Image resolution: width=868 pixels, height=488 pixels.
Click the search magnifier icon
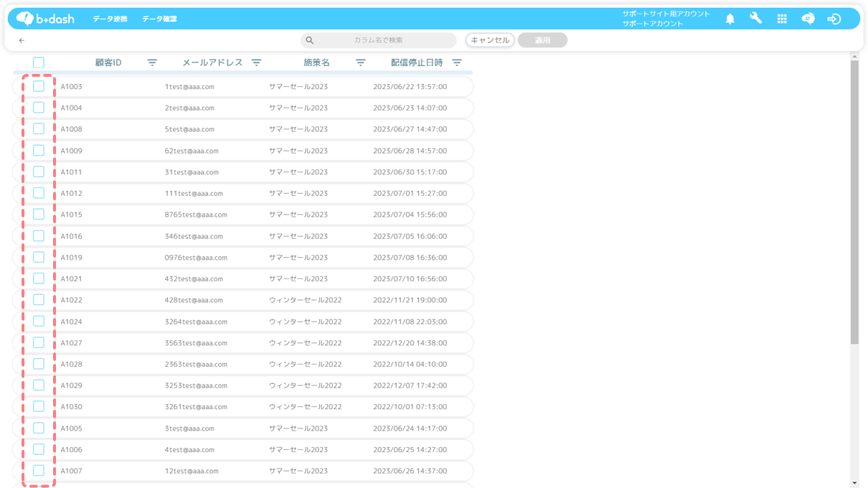coord(309,40)
